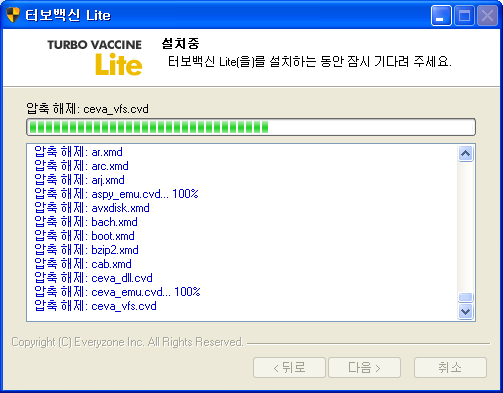Select the log line '압축 해제: avxdisk.xmd'

(x=92, y=208)
